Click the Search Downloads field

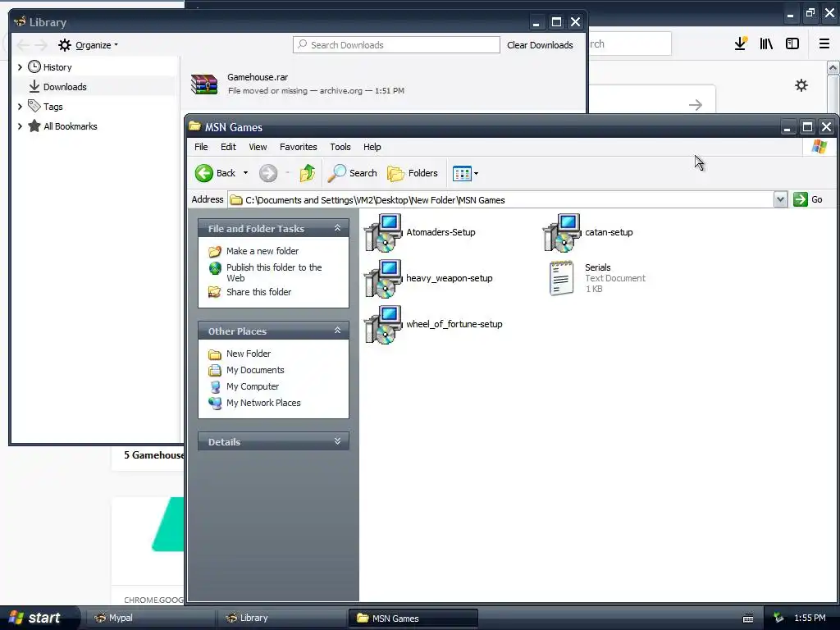pos(396,45)
